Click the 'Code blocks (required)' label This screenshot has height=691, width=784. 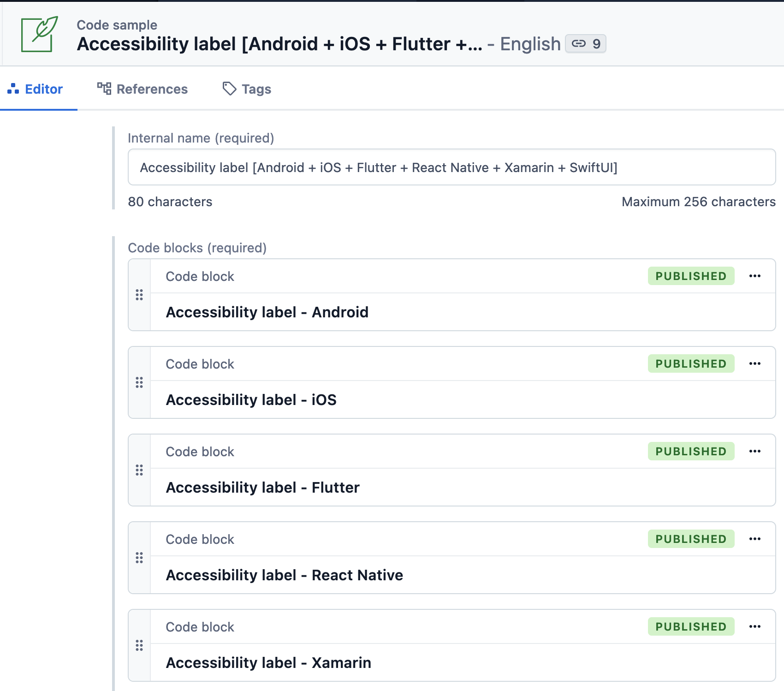click(197, 248)
